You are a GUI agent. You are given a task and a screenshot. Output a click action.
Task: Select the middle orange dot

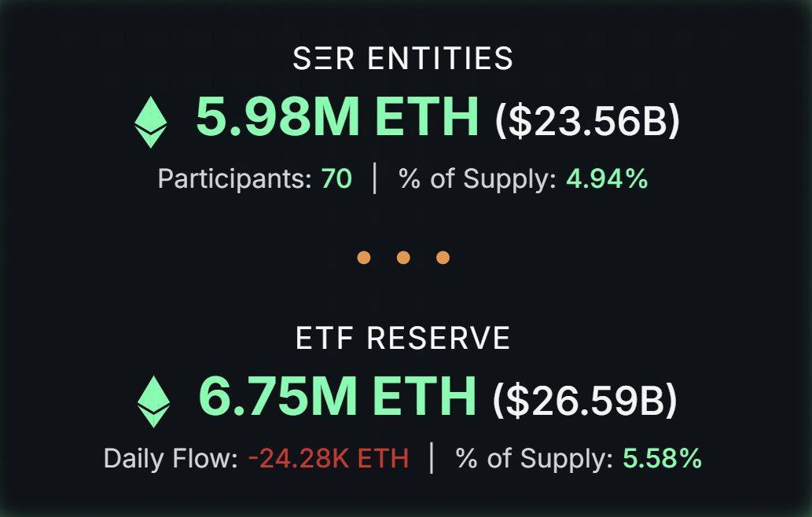(x=403, y=257)
